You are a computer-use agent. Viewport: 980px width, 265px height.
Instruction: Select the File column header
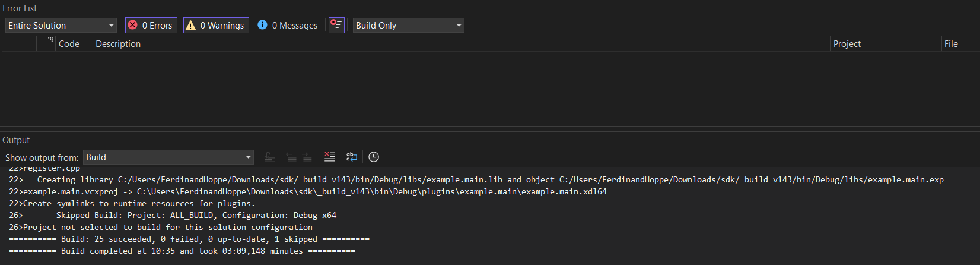coord(951,44)
